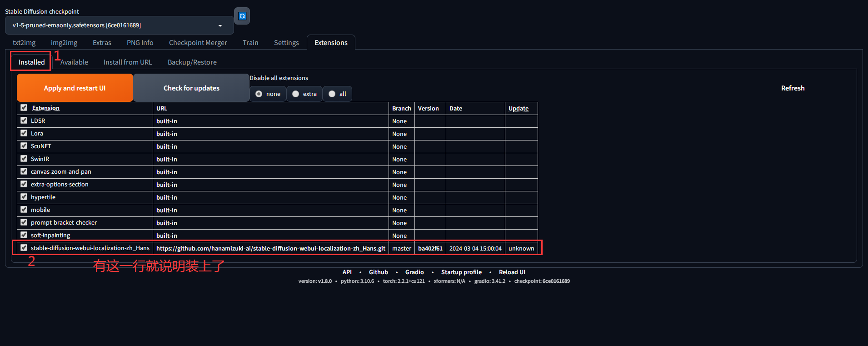Disable the canvas-zoom-and-pan extension checkbox
Screen dimensions: 868x346
24,171
